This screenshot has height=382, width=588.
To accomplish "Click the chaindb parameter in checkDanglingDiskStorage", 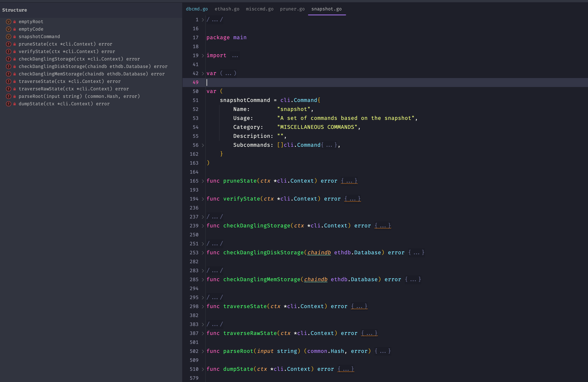I will 319,253.
